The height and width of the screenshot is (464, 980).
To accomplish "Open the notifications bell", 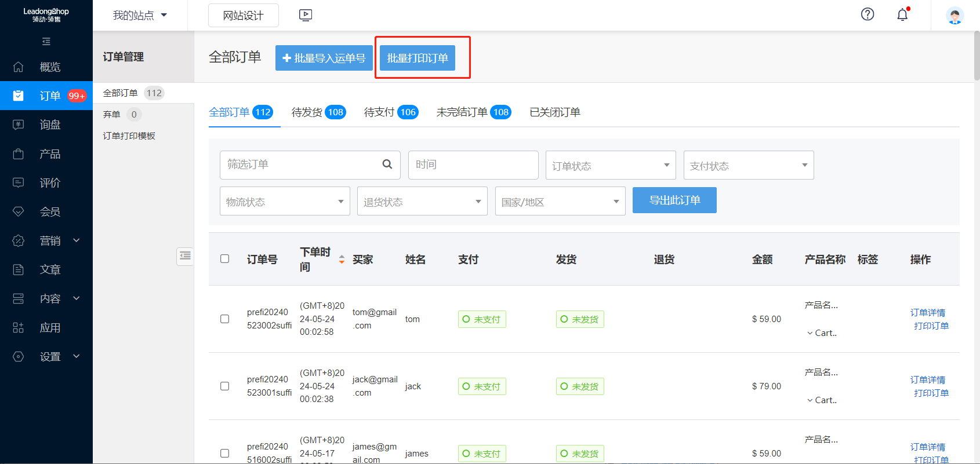I will tap(902, 15).
